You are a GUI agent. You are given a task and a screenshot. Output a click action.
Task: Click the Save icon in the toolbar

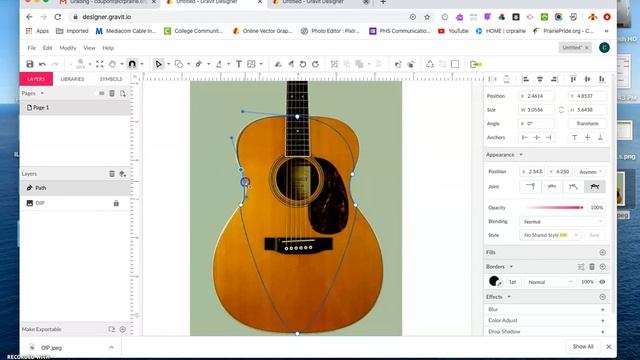click(x=30, y=64)
